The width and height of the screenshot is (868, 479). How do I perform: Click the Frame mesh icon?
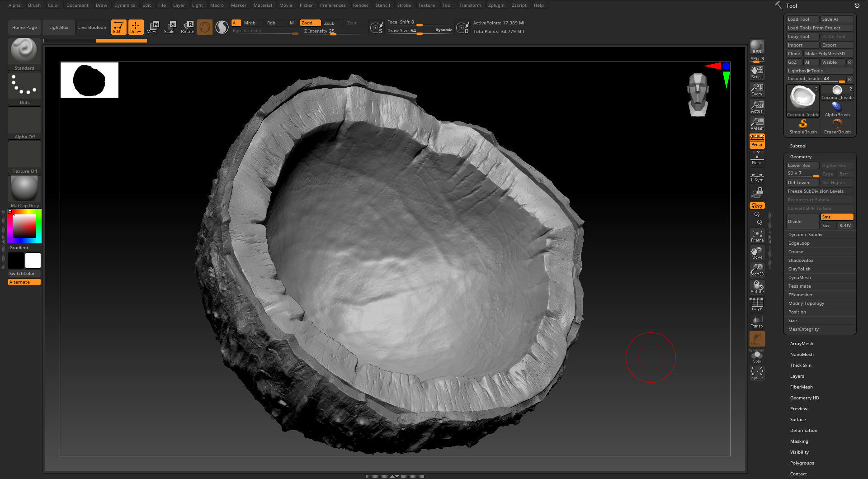[757, 236]
